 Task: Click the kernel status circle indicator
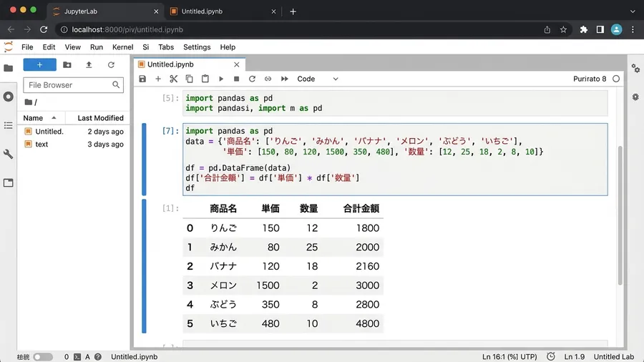[616, 79]
